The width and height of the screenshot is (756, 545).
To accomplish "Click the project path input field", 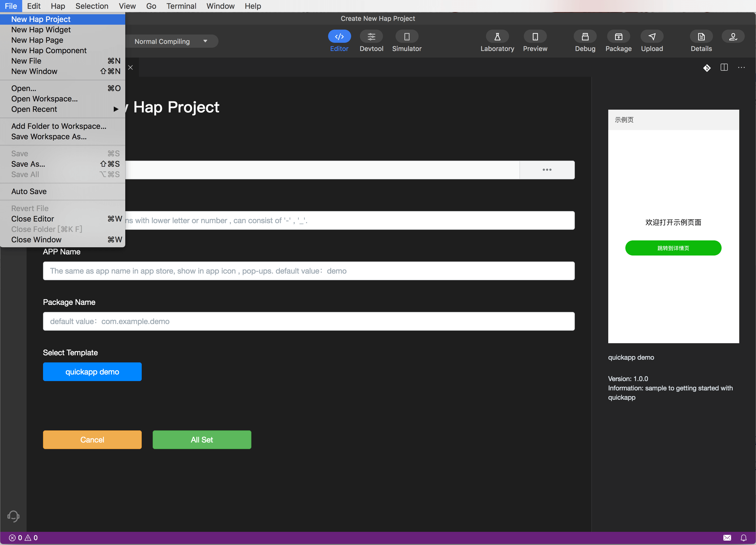I will pos(322,170).
